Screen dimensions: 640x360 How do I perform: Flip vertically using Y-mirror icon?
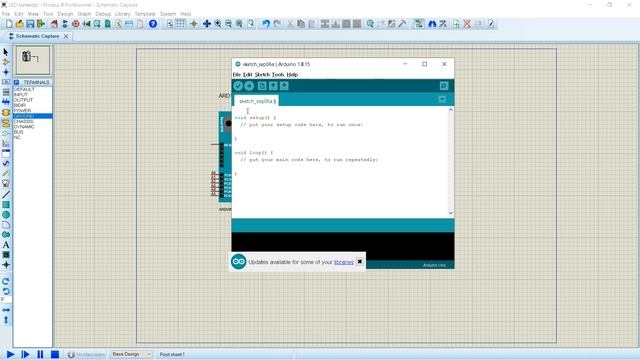[6, 320]
